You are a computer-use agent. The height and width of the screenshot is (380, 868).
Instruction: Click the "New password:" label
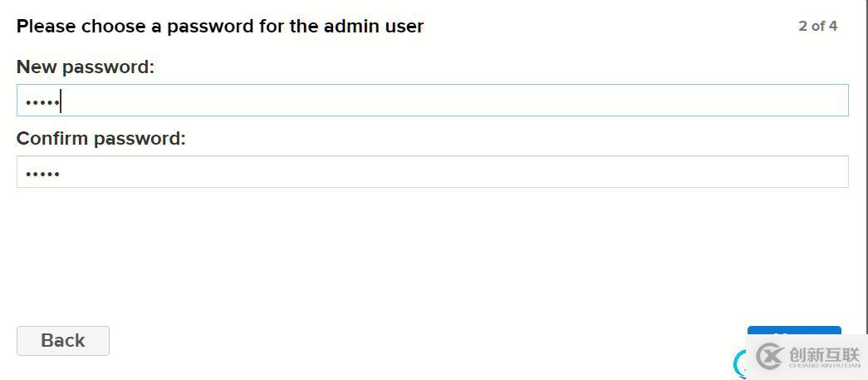pos(86,67)
